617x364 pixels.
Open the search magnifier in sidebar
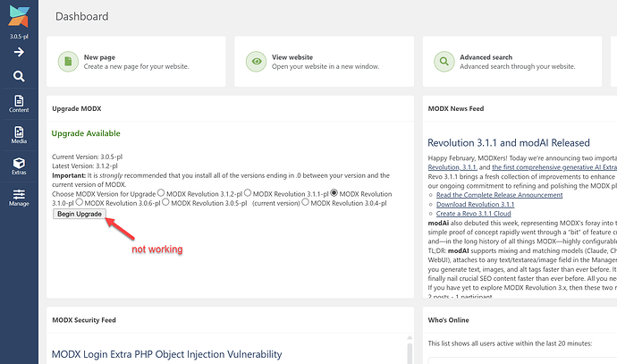click(x=19, y=76)
